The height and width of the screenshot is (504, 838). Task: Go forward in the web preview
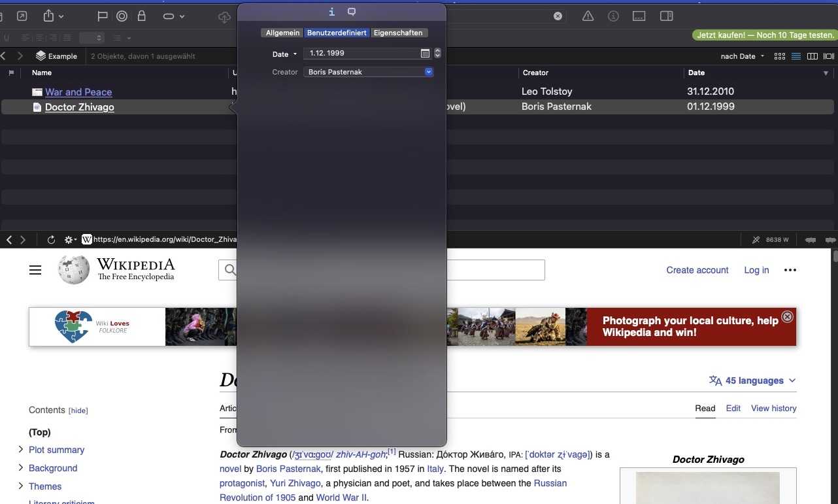click(23, 240)
